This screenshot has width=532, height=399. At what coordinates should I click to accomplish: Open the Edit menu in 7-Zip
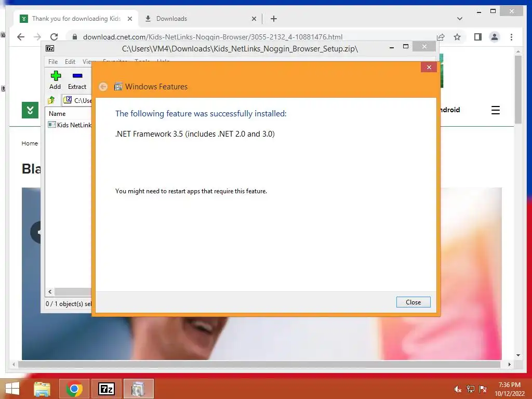[70, 62]
